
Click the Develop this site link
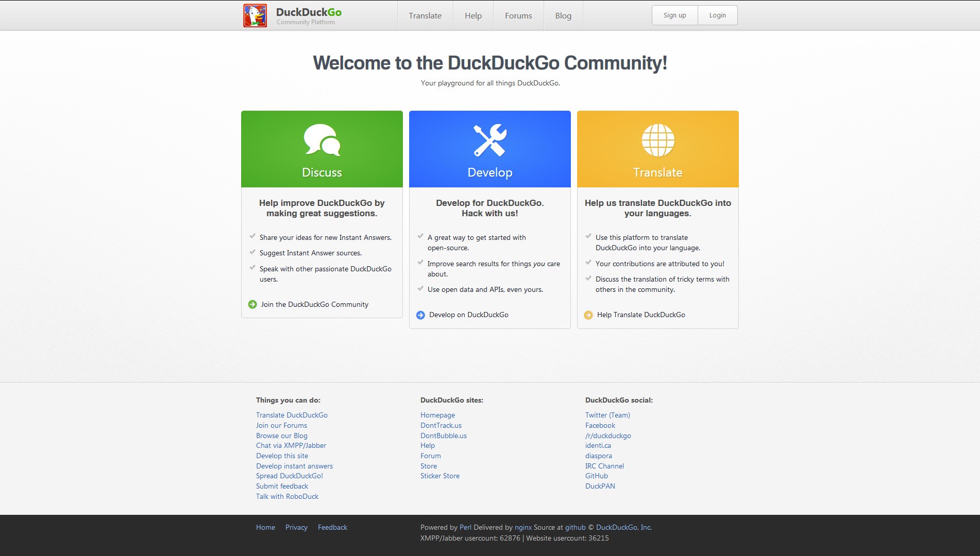pyautogui.click(x=282, y=456)
